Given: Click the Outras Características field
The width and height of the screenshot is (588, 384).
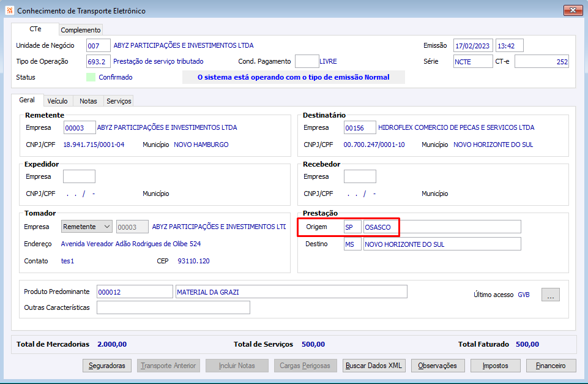Looking at the screenshot, I should (x=173, y=307).
